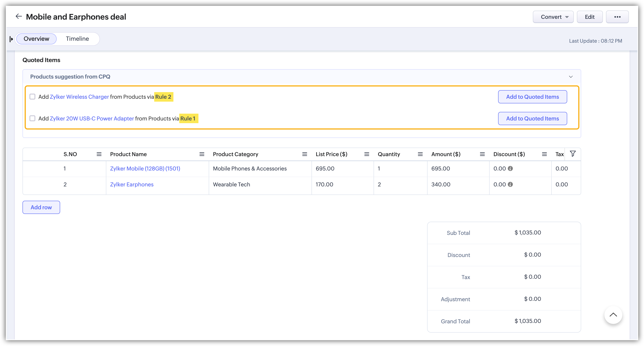The width and height of the screenshot is (644, 346).
Task: Select the Overview tab
Action: (36, 39)
